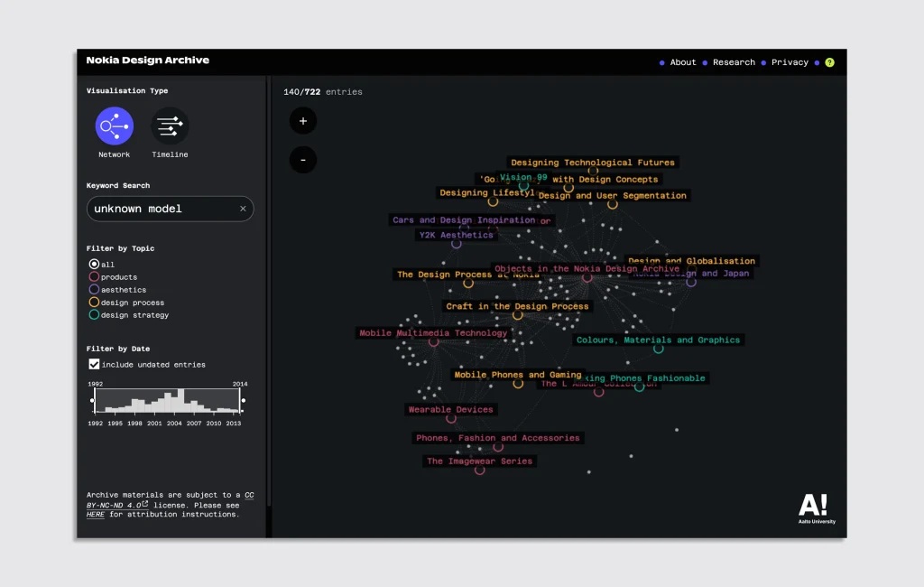Filter by the 'design strategy' topic
The height and width of the screenshot is (587, 924).
point(94,315)
